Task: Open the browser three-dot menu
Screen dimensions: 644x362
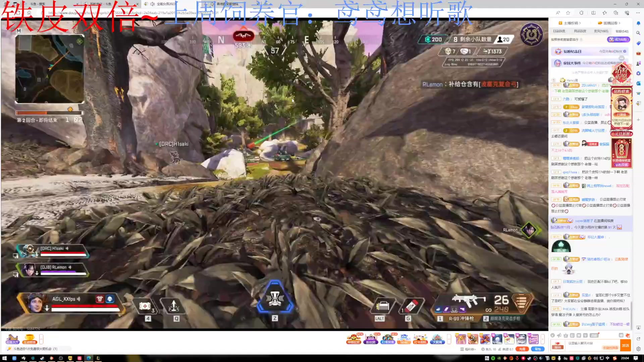Action: click(638, 13)
